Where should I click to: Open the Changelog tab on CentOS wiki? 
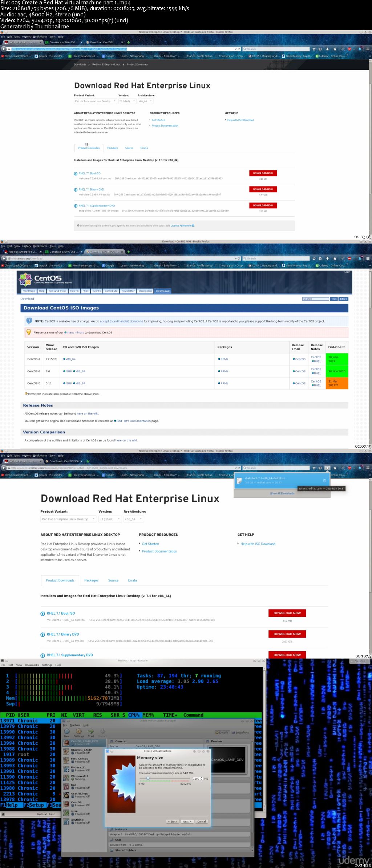tap(145, 291)
